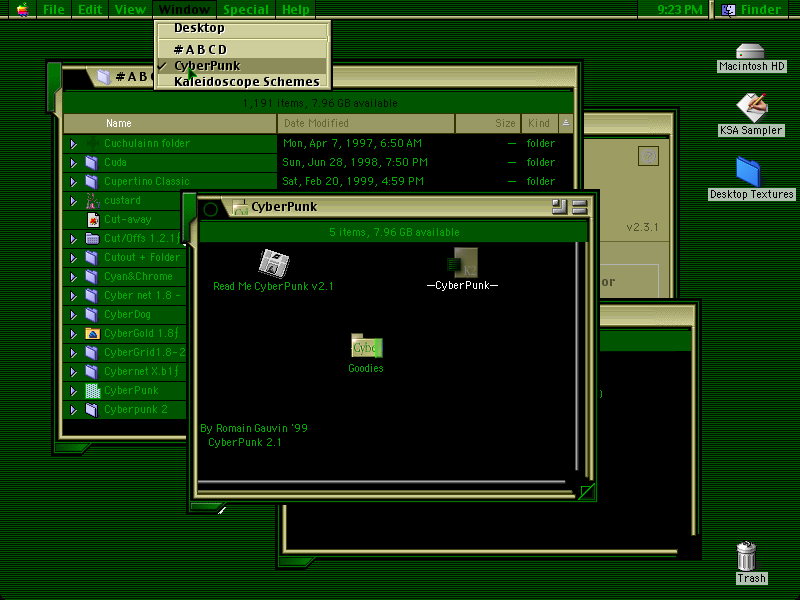Expand the Cupertino Classic disclosure triangle
Viewport: 800px width, 600px height.
pyautogui.click(x=73, y=182)
